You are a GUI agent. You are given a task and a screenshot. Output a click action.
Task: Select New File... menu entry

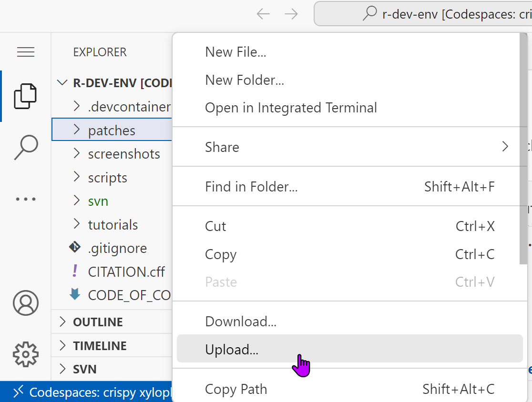(235, 52)
